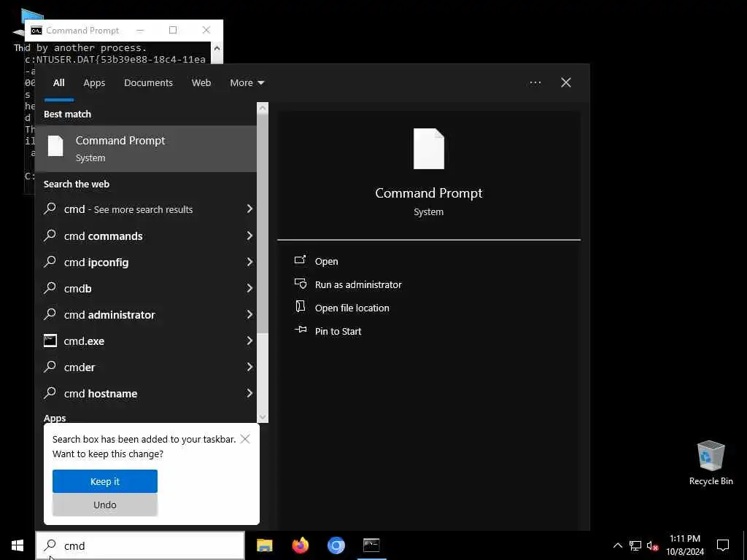Click Command Prompt window scrollbar up arrow
Viewport: 747px width, 560px height.
217,47
